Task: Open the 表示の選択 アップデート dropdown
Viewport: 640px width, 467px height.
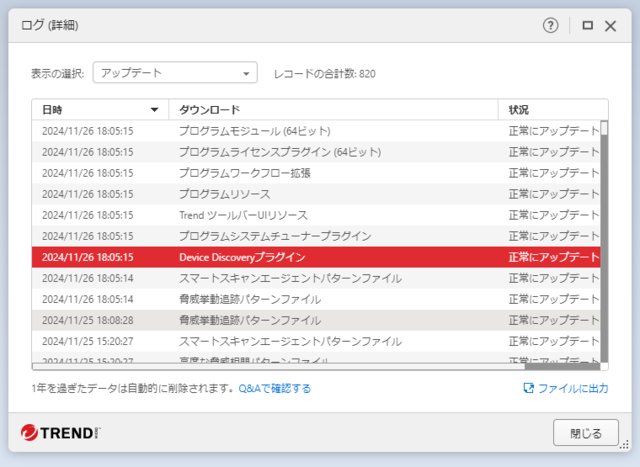Action: coord(175,73)
